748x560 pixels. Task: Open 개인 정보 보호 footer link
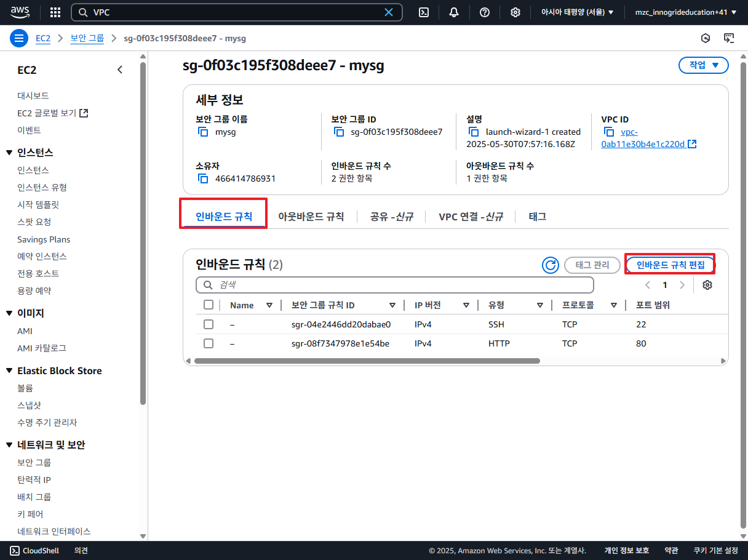click(x=626, y=551)
